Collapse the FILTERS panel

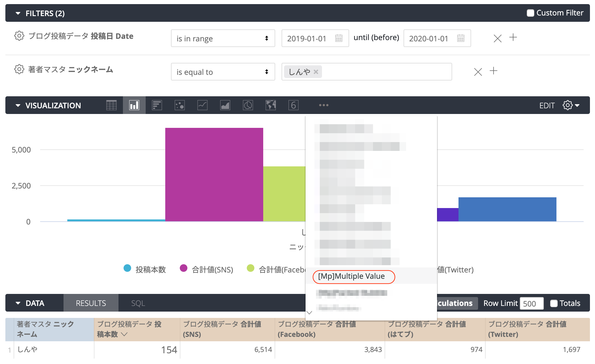(18, 13)
